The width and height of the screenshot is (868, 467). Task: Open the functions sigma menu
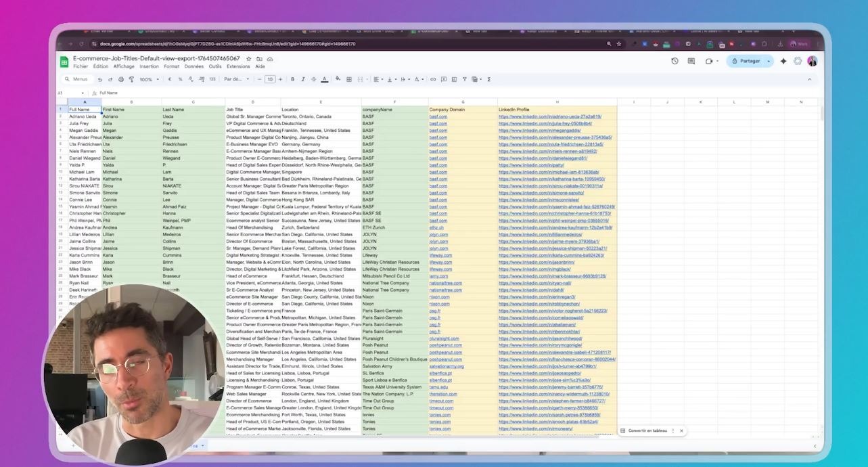[x=489, y=79]
